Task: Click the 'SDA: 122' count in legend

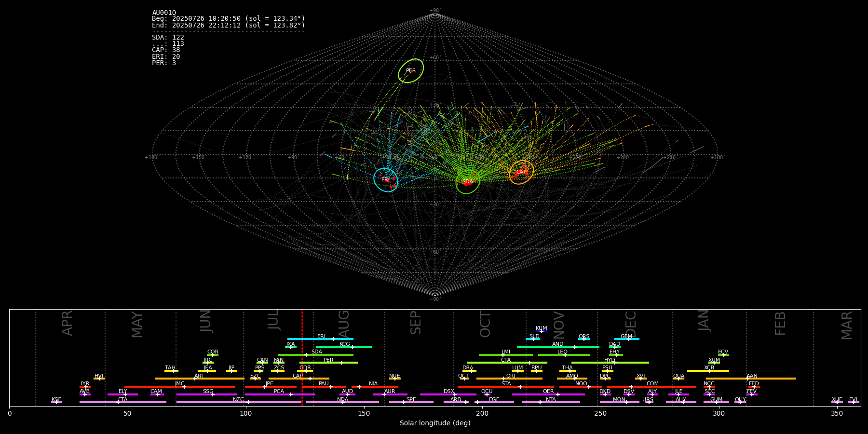Action: pyautogui.click(x=168, y=38)
